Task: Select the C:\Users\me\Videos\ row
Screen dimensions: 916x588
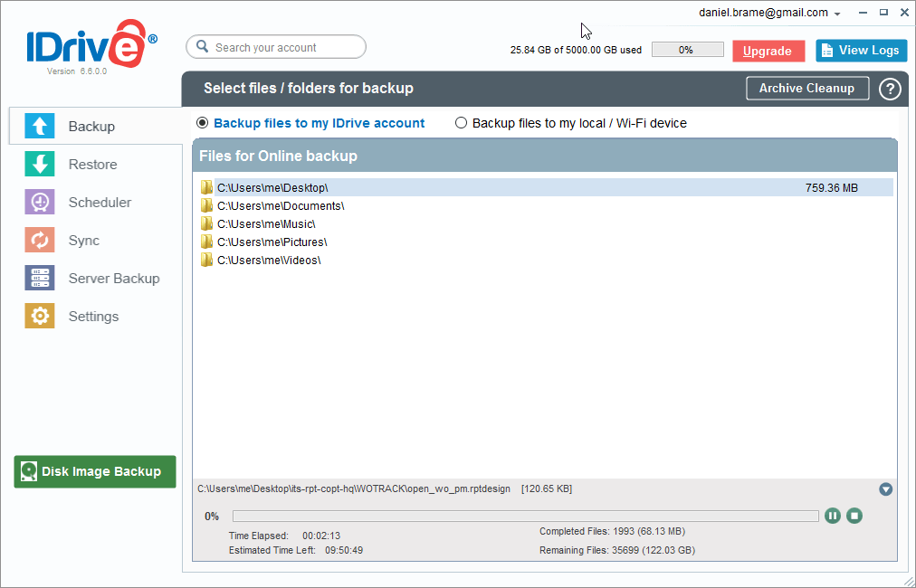Action: [547, 260]
